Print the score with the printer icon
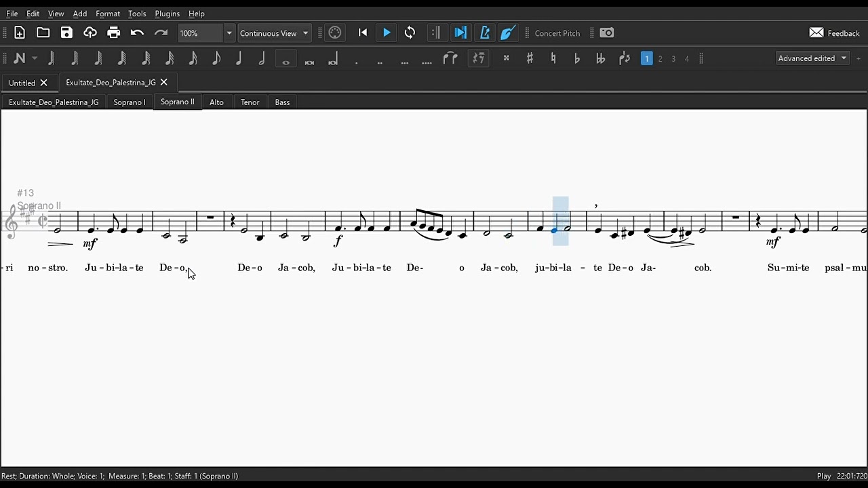This screenshot has height=488, width=868. 114,33
